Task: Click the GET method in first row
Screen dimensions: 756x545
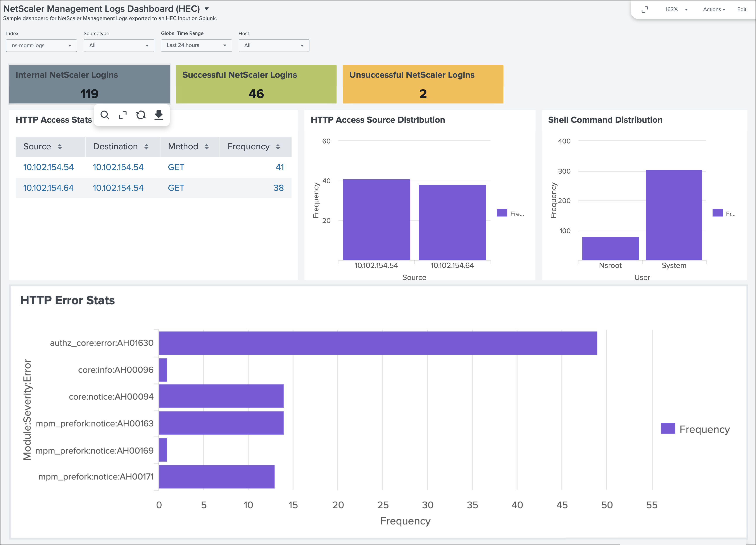Action: coord(176,167)
